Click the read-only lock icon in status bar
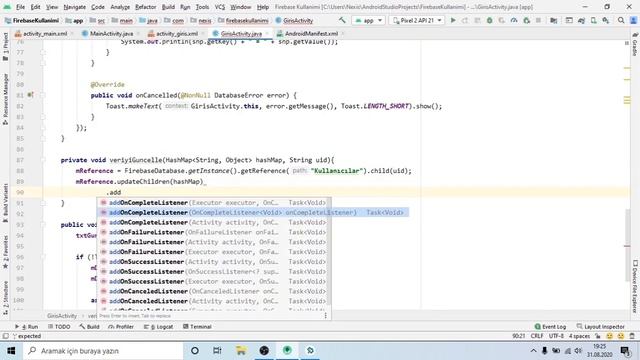 coord(598,336)
